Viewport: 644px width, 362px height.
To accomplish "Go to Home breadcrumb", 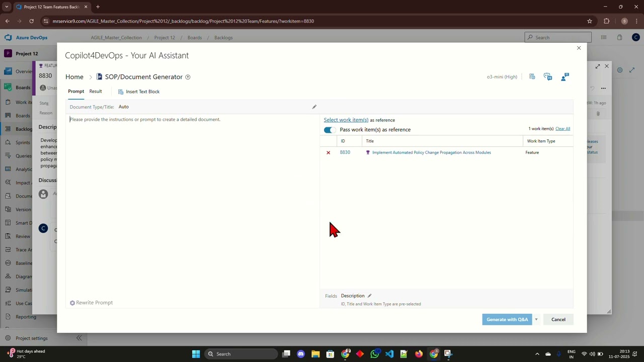I will coord(74,77).
